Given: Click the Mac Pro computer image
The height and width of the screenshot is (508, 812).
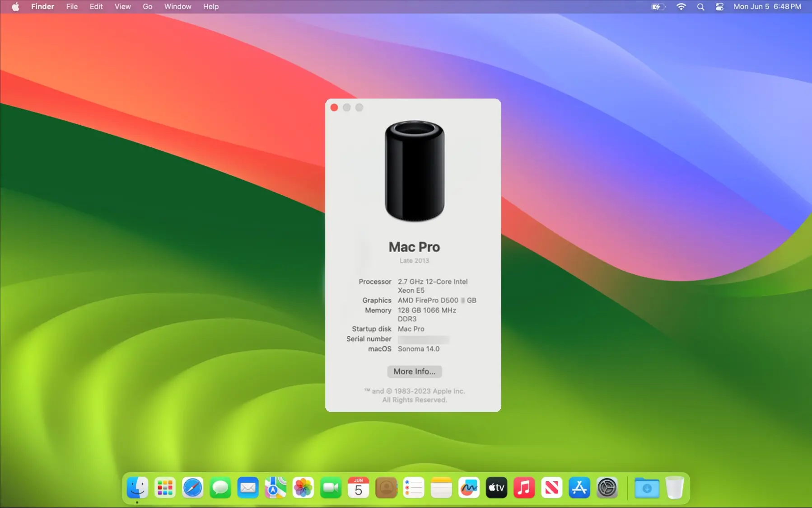Looking at the screenshot, I should click(x=414, y=171).
